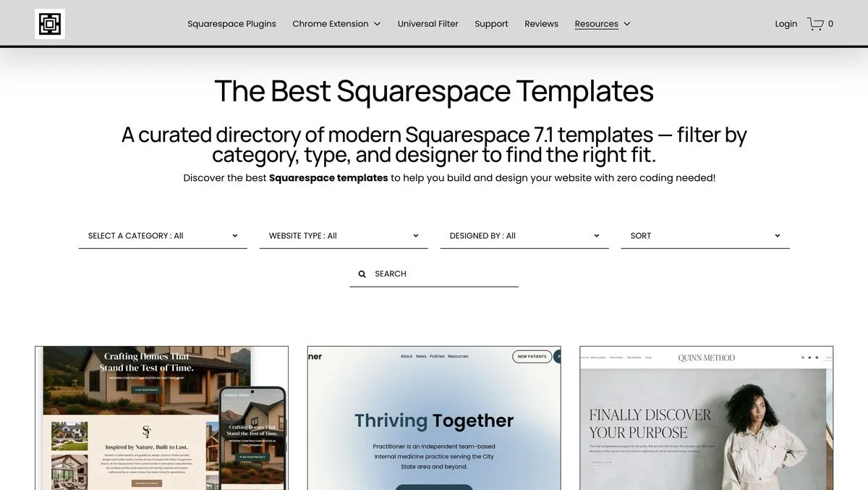Click the Login link
The width and height of the screenshot is (868, 490).
pos(786,24)
